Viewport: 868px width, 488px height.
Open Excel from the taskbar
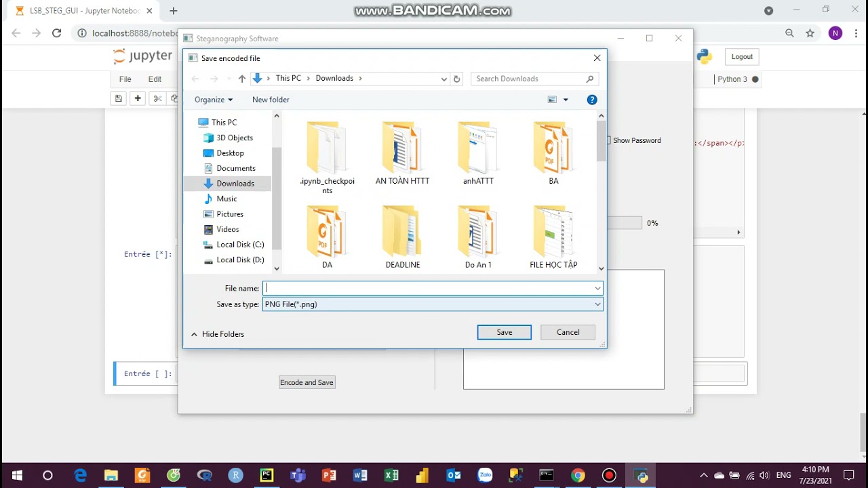(391, 475)
